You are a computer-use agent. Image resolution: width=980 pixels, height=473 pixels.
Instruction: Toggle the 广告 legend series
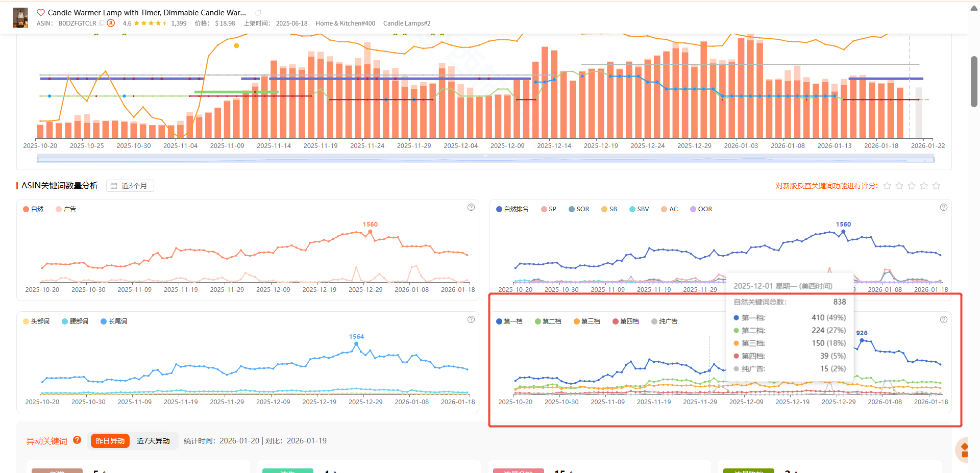66,209
